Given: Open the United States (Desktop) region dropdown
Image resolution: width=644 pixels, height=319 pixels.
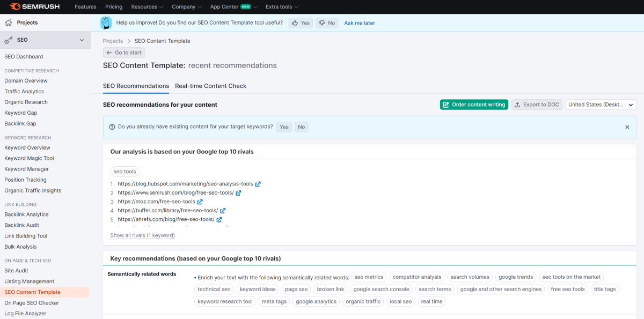Looking at the screenshot, I should 601,105.
